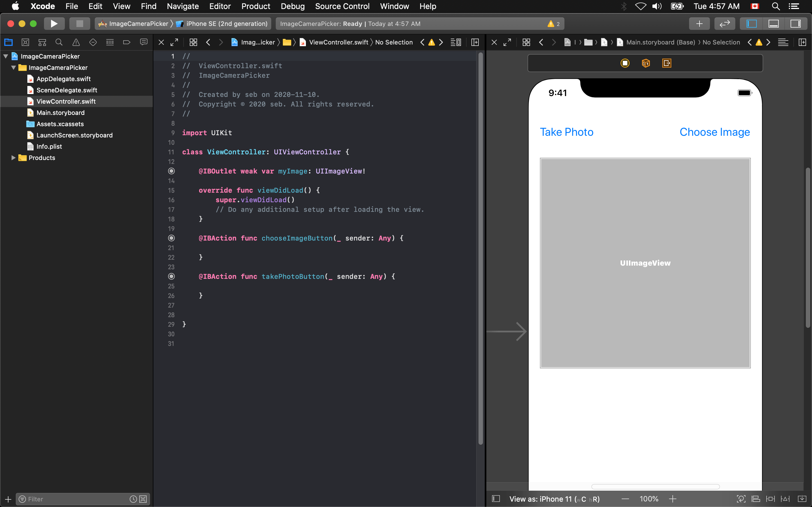Select Source Control in menu bar

coord(343,6)
